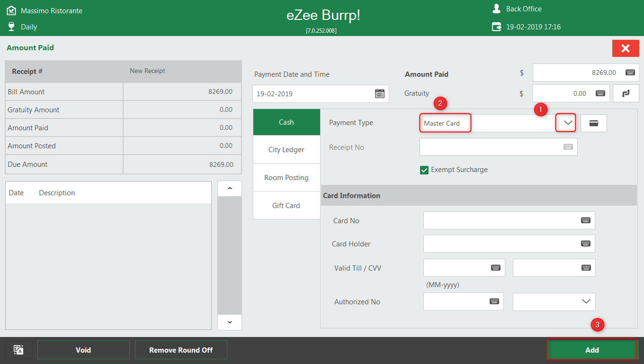
Task: Click the Due Amount value 8269.00
Action: 221,164
